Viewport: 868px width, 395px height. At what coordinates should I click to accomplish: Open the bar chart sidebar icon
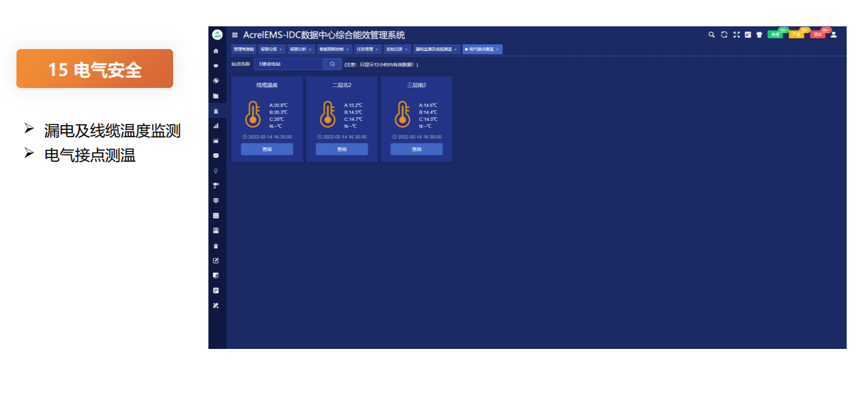[216, 126]
